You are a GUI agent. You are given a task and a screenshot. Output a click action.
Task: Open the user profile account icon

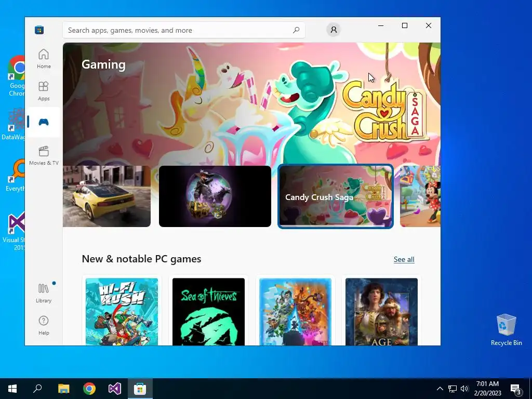click(x=334, y=30)
